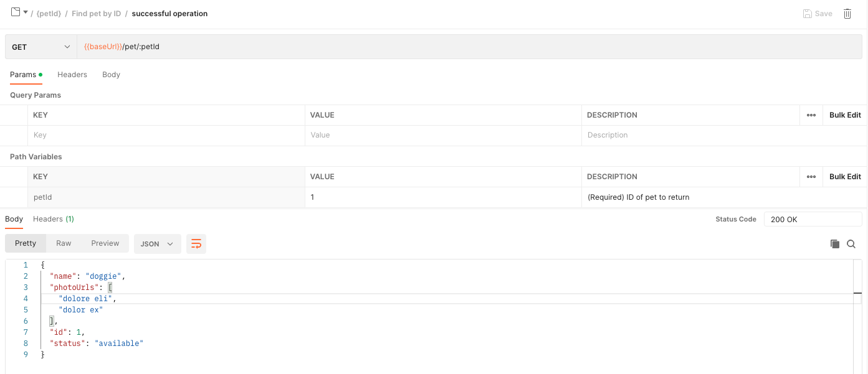
Task: Click the wrap lines icon
Action: click(196, 244)
